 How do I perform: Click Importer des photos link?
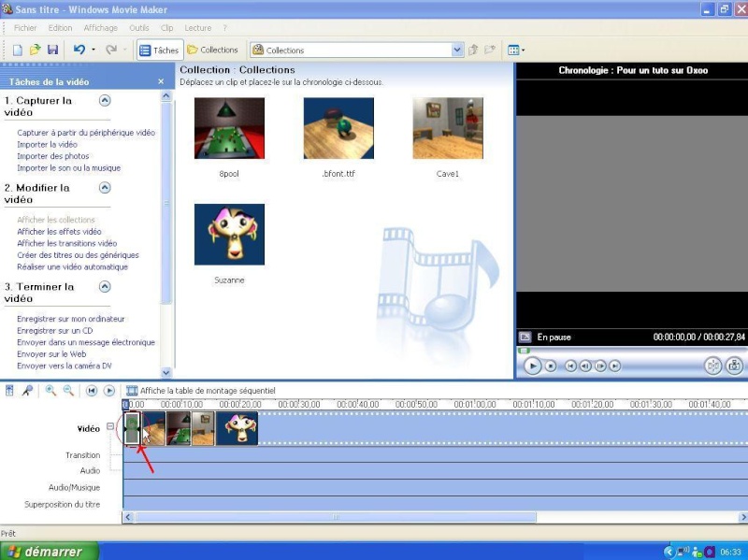(53, 156)
